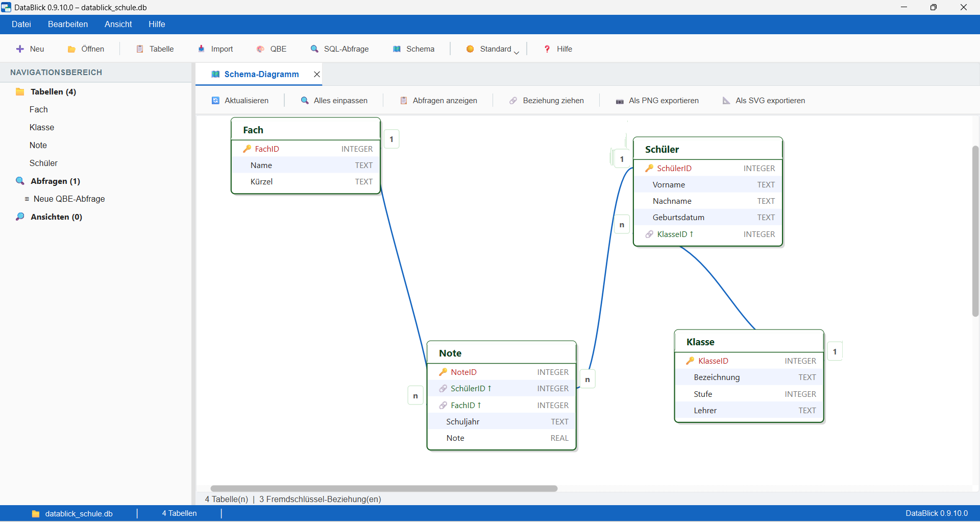Viewport: 980px width, 522px height.
Task: Click the FachID primary key icon
Action: (247, 149)
